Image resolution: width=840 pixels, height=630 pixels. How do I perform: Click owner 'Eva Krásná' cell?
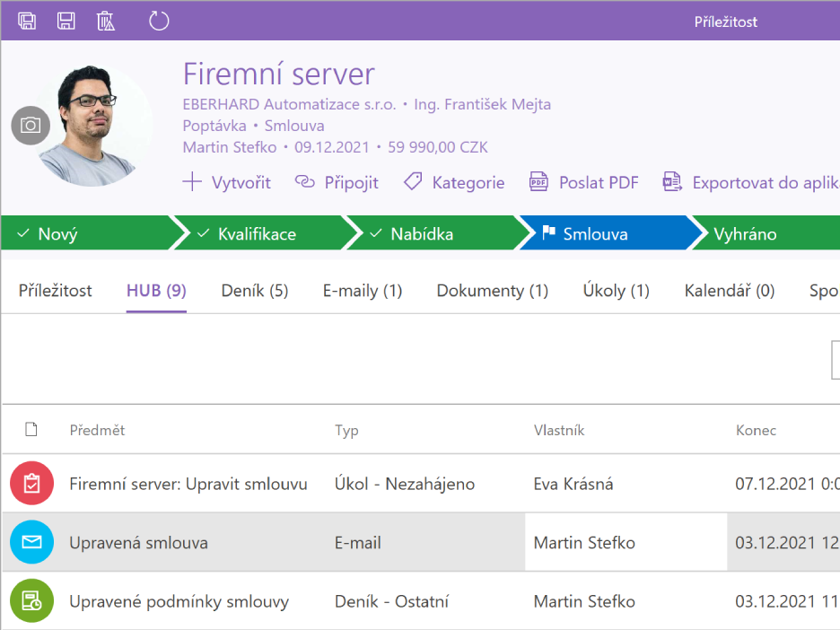point(573,484)
